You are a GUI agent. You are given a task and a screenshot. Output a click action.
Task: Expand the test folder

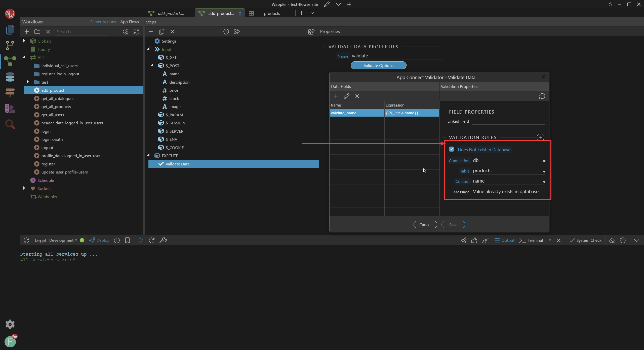28,82
